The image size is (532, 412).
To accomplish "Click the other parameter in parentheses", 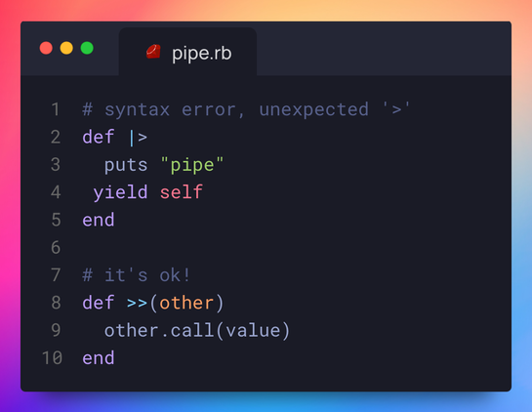I will tap(186, 303).
